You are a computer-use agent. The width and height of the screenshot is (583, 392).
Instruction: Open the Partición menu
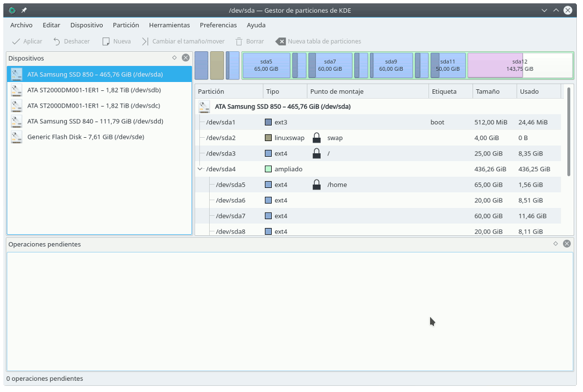pyautogui.click(x=126, y=25)
